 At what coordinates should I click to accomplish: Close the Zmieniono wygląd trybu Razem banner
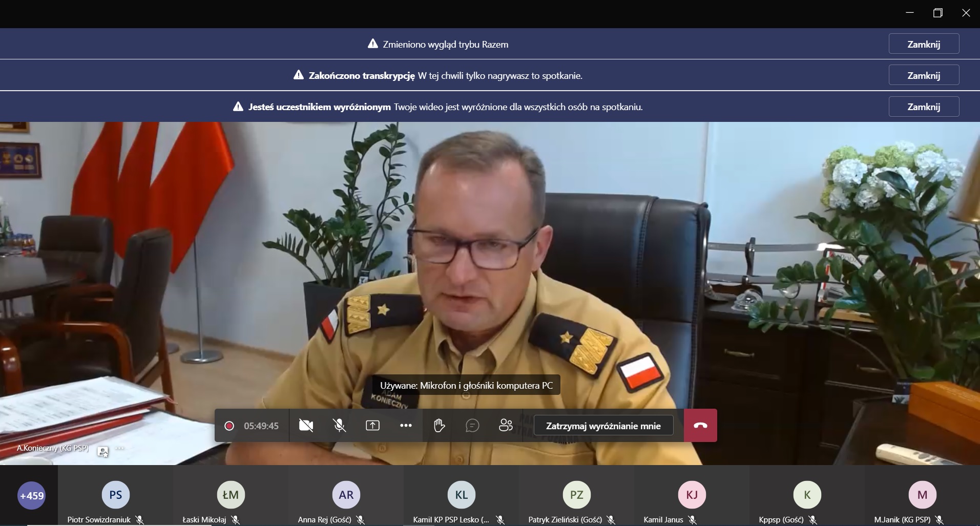[923, 44]
